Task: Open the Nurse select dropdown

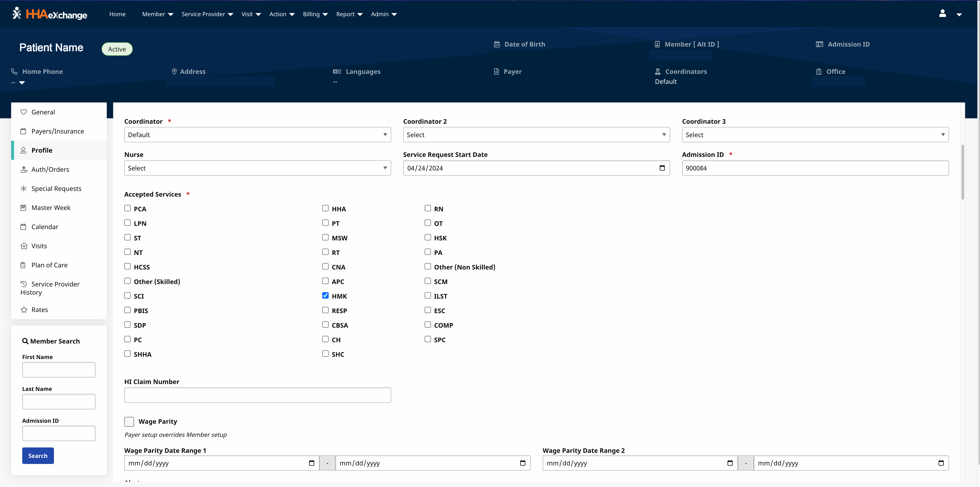Action: click(257, 168)
